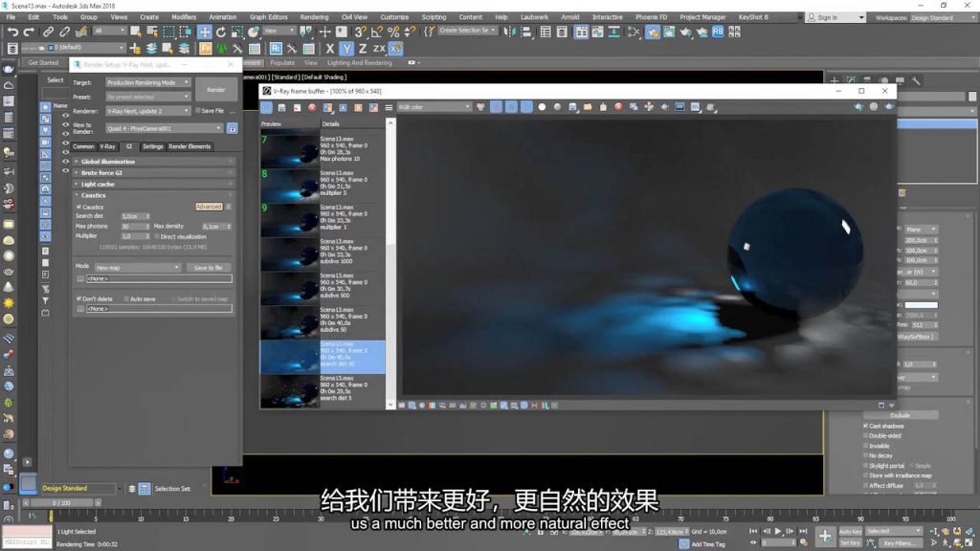Constrain to Z axis button

363,48
